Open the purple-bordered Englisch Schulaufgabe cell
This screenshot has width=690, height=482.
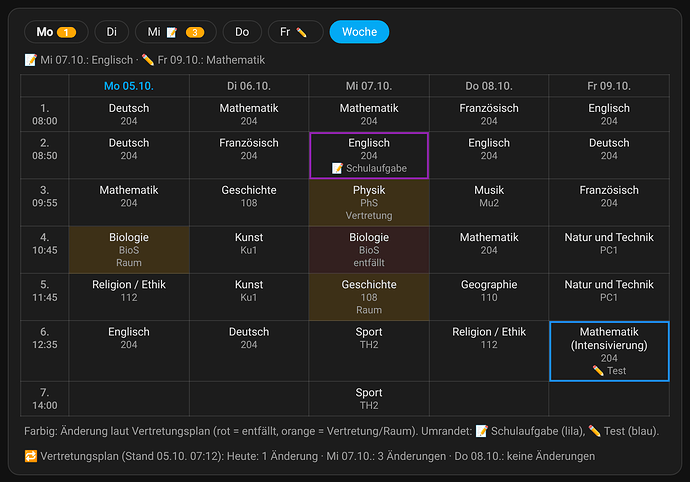click(x=369, y=155)
